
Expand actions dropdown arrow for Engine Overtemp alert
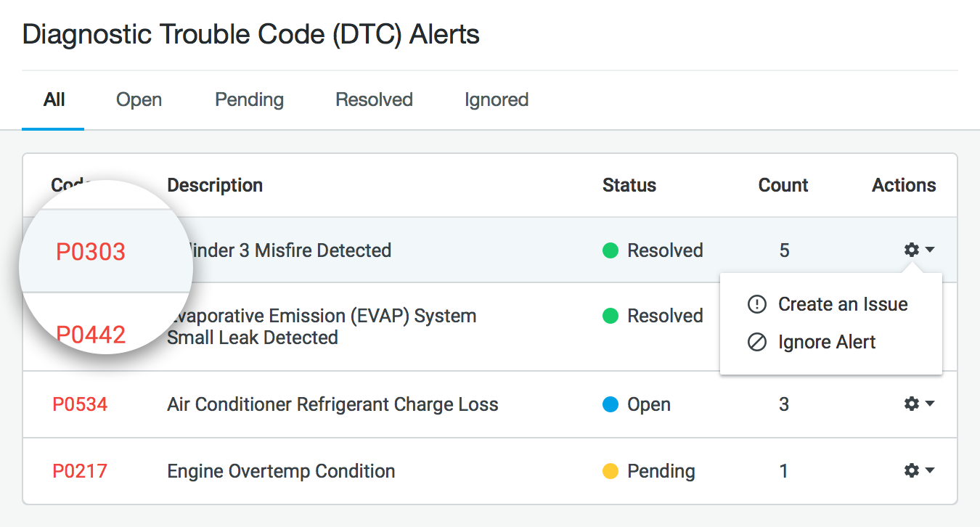pos(930,470)
